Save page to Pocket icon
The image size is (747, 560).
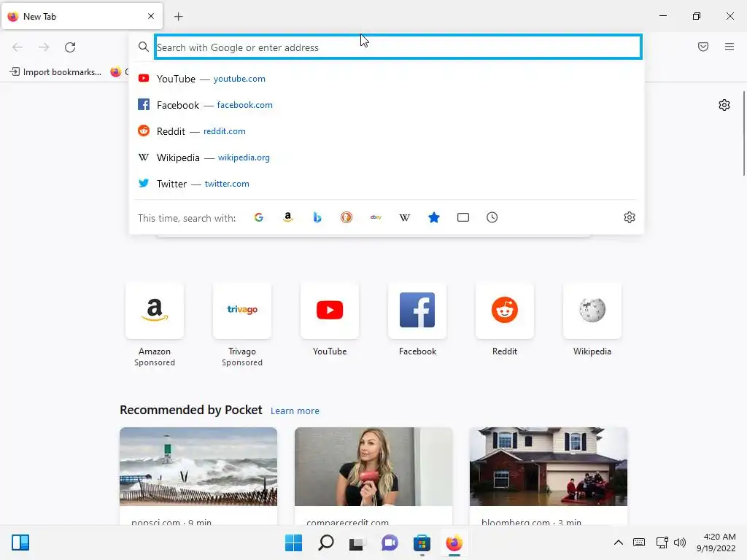tap(703, 47)
